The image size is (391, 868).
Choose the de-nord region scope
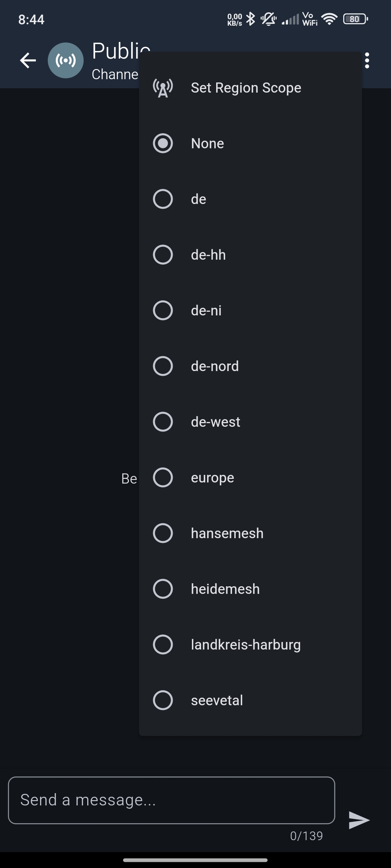163,366
